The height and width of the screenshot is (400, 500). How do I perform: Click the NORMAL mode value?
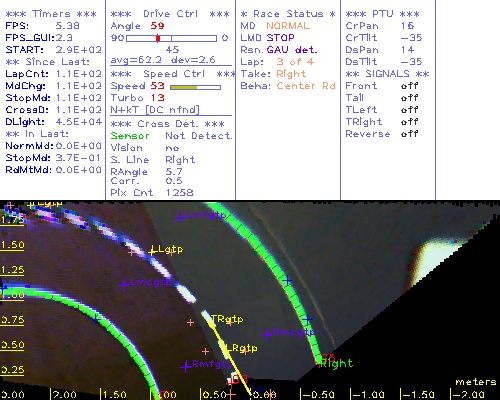pos(288,26)
